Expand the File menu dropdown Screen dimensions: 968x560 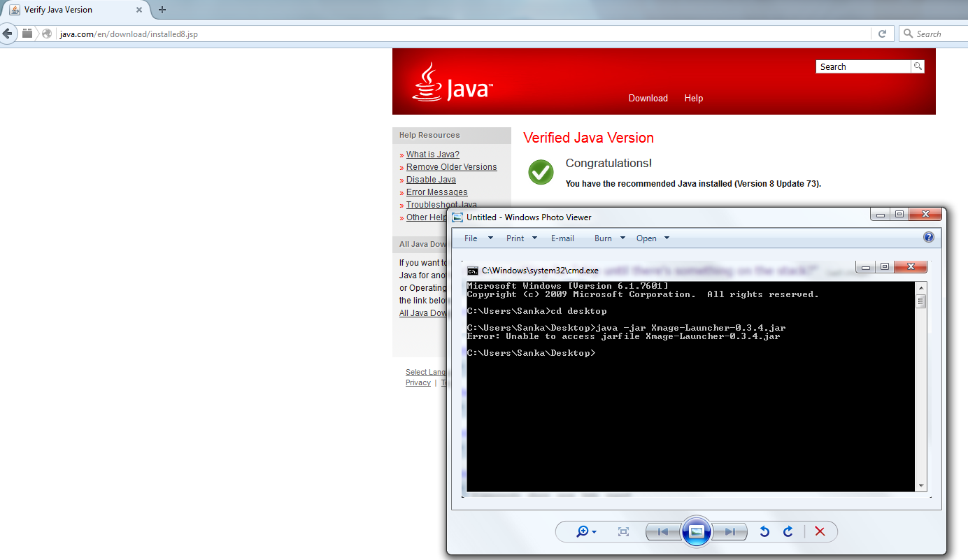tap(478, 238)
